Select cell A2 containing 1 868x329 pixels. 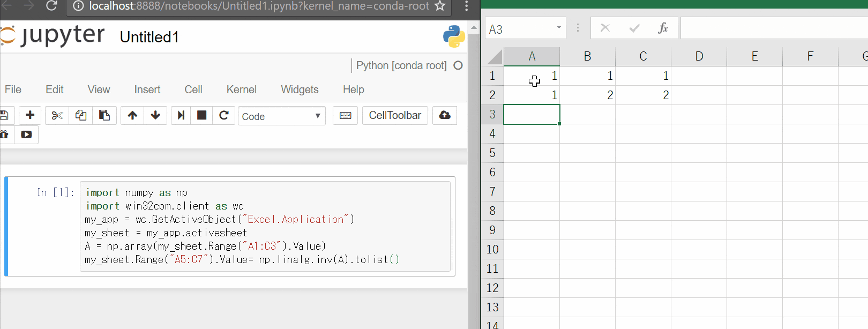532,95
